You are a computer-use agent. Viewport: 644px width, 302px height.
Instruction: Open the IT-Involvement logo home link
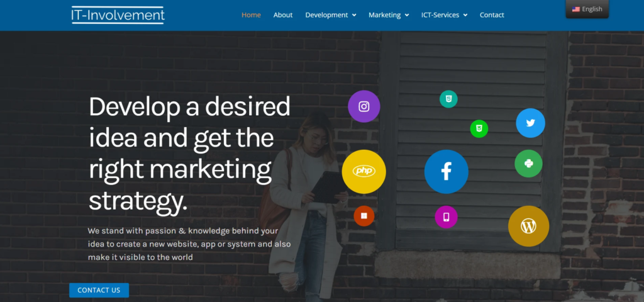coord(118,15)
